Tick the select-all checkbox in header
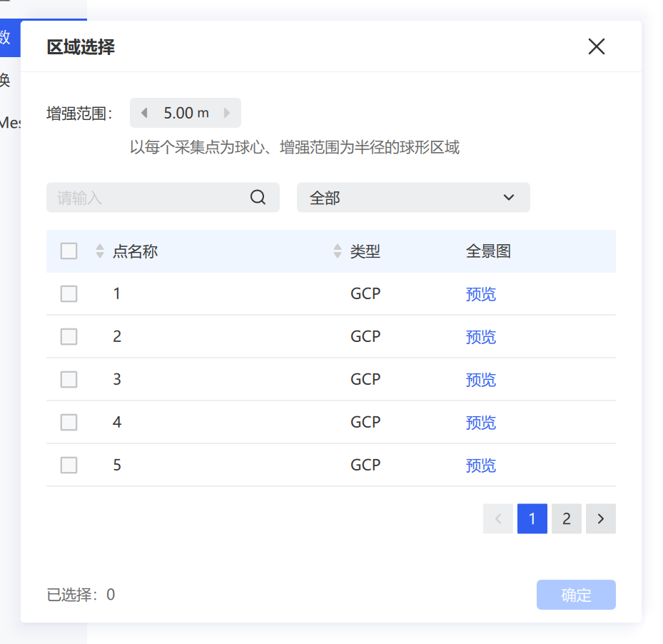663x644 pixels. (x=69, y=251)
